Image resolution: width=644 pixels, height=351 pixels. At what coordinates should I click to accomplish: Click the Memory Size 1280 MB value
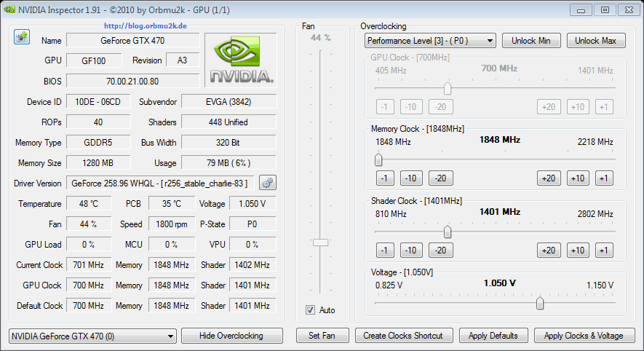[98, 163]
